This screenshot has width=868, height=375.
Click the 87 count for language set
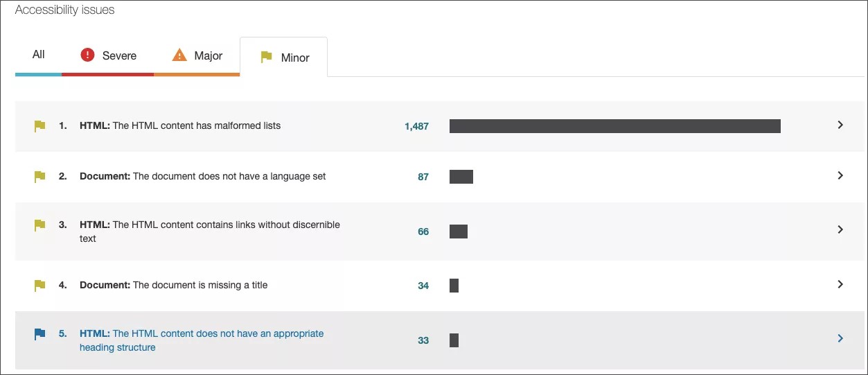[x=423, y=177]
